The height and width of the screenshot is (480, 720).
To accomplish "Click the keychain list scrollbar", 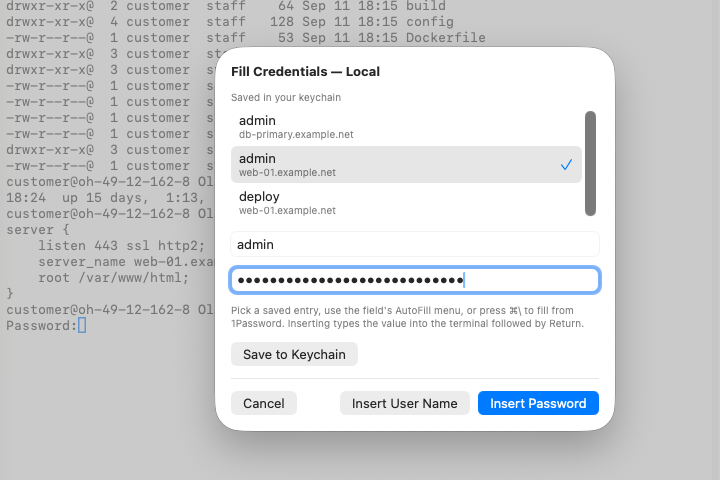I will pos(590,163).
